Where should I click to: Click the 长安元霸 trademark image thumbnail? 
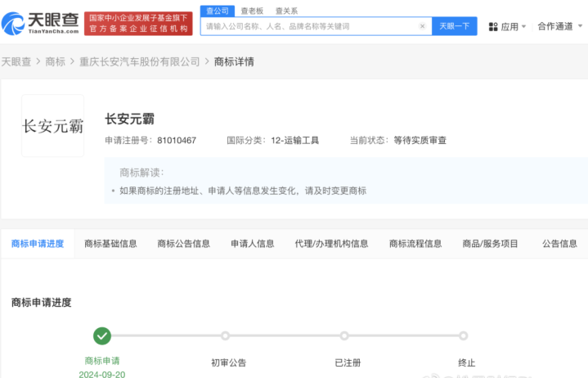click(x=53, y=126)
